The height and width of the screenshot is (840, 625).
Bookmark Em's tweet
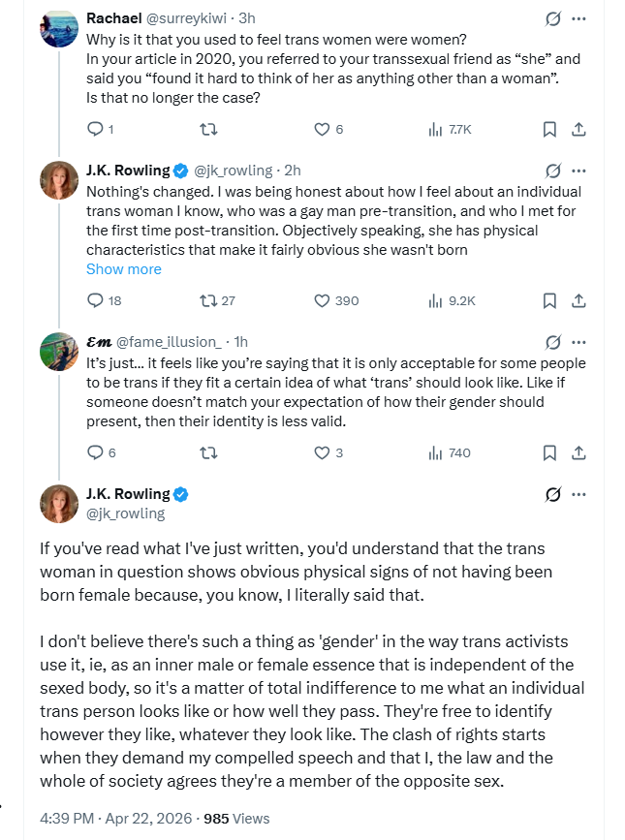(549, 452)
